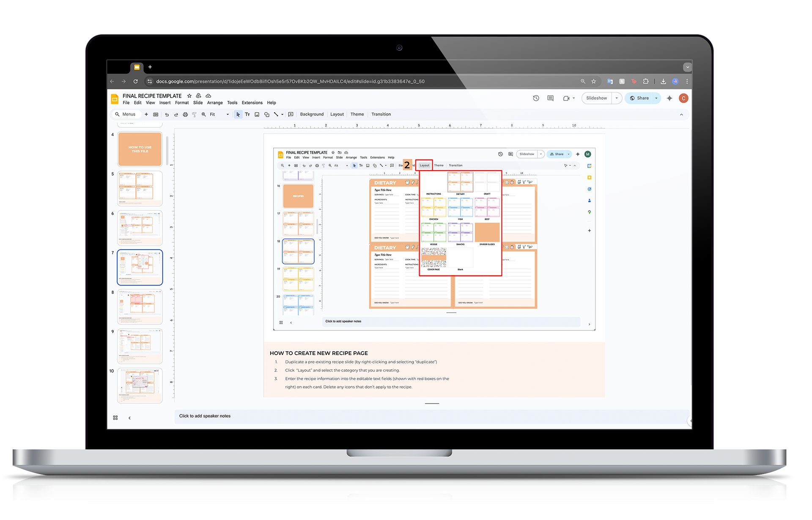812x520 pixels.
Task: Click the Theme toolbar button
Action: coord(357,114)
